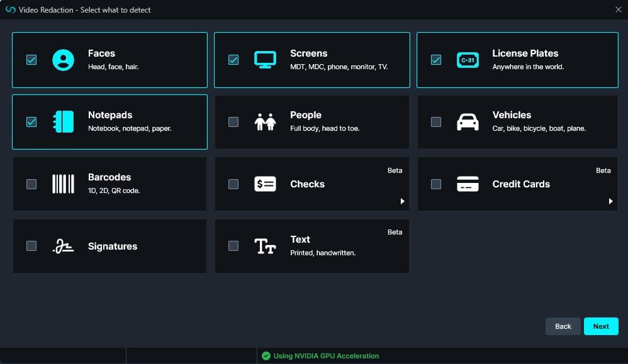Click the Signatures title text

(x=113, y=246)
